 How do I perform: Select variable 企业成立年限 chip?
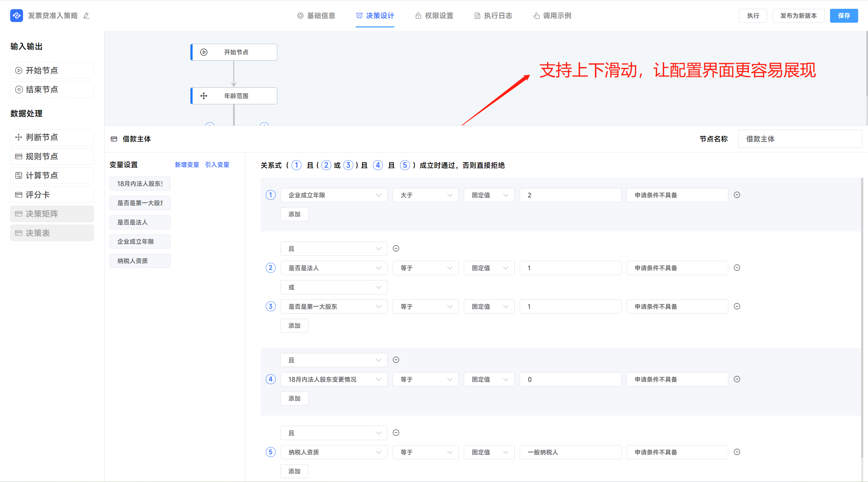click(x=140, y=242)
